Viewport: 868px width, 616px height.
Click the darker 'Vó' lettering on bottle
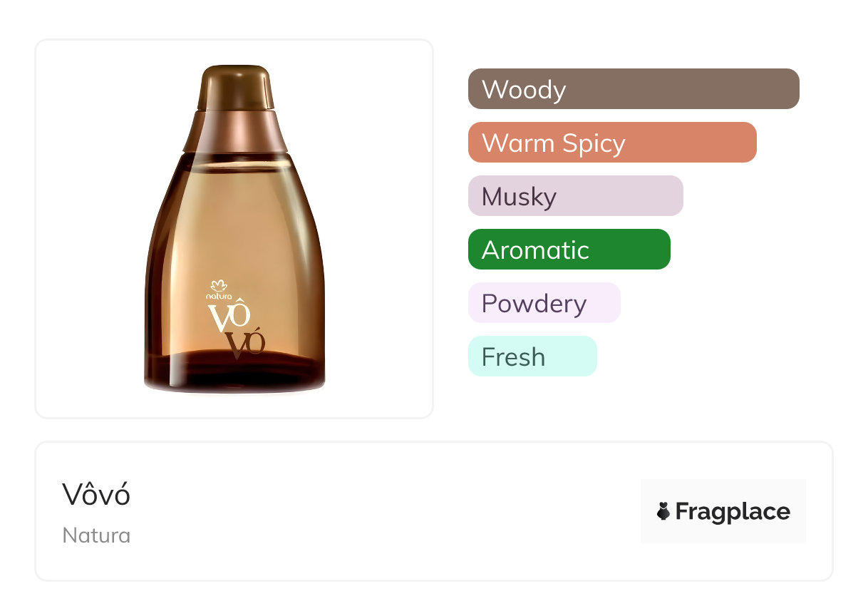[x=247, y=344]
